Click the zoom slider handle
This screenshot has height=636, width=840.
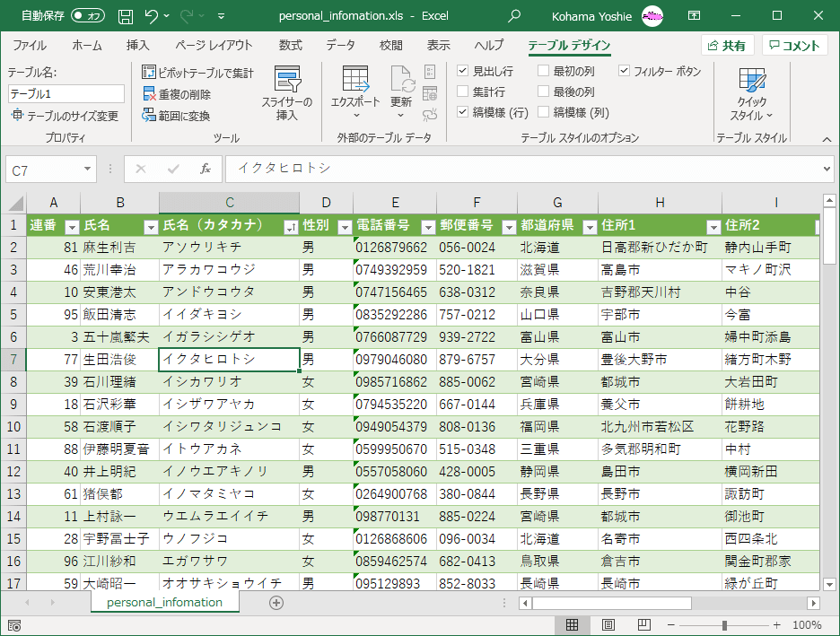(x=724, y=624)
